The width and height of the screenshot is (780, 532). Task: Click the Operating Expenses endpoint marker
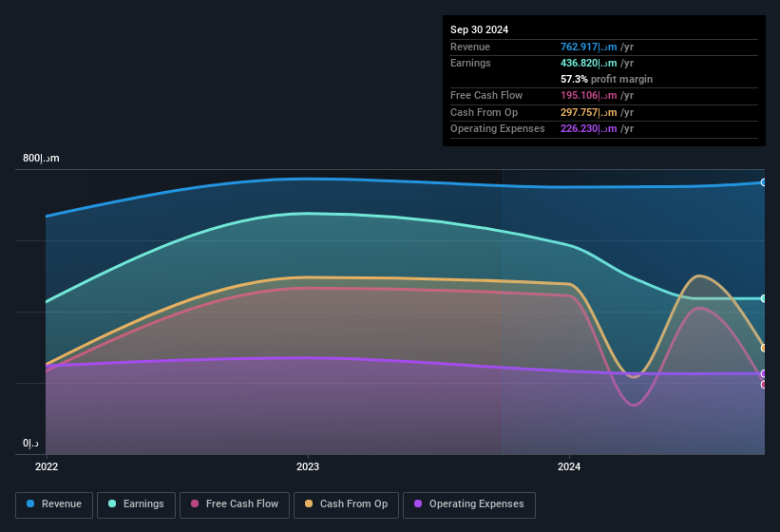[764, 373]
